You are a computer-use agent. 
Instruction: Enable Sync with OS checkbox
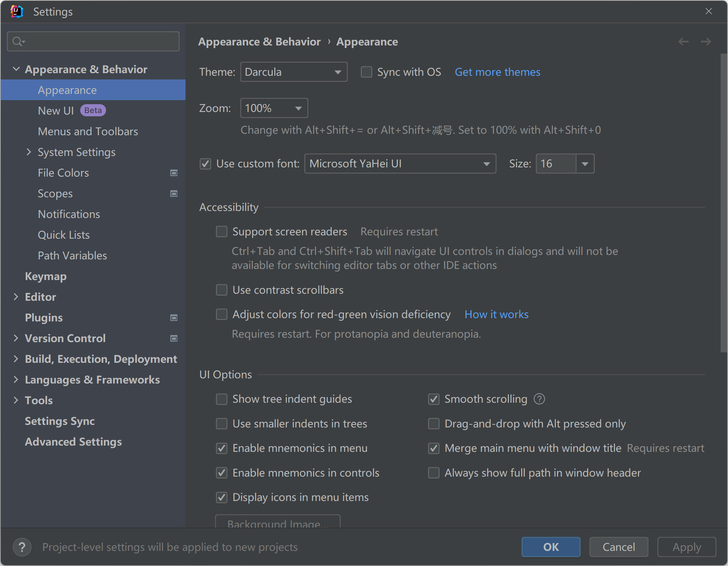point(366,72)
